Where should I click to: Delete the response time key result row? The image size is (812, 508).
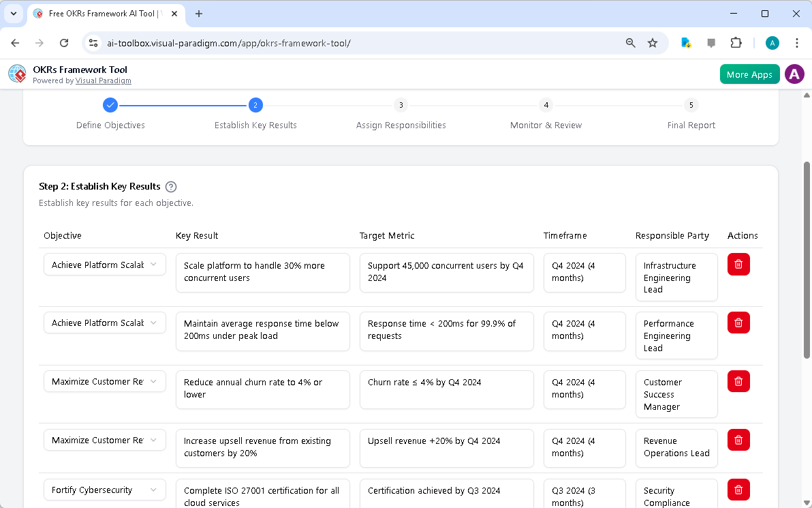click(x=738, y=323)
